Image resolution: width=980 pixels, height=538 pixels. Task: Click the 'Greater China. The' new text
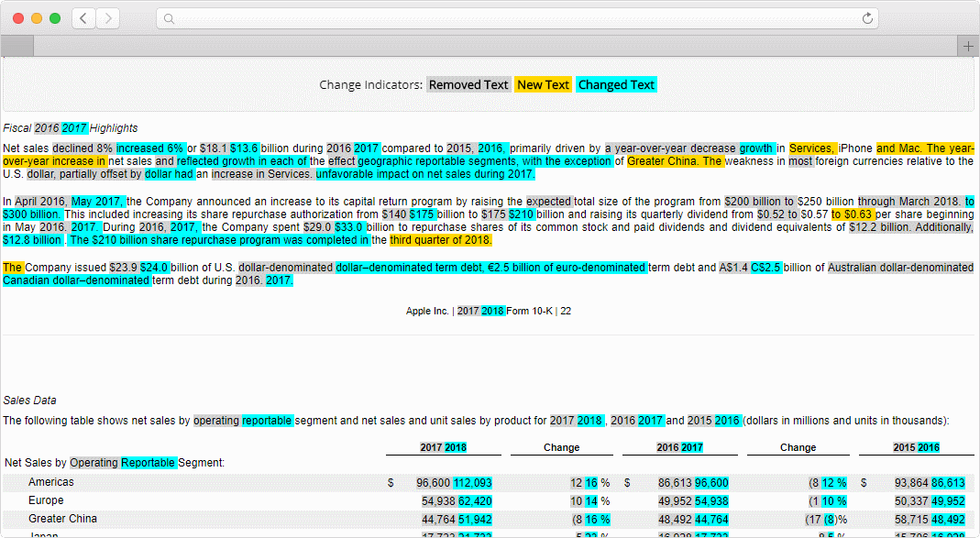pos(676,161)
